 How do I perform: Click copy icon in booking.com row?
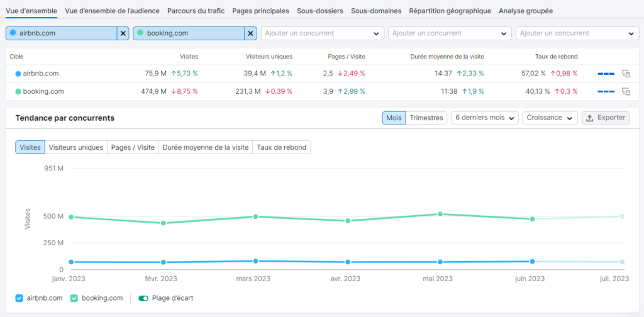coord(626,92)
